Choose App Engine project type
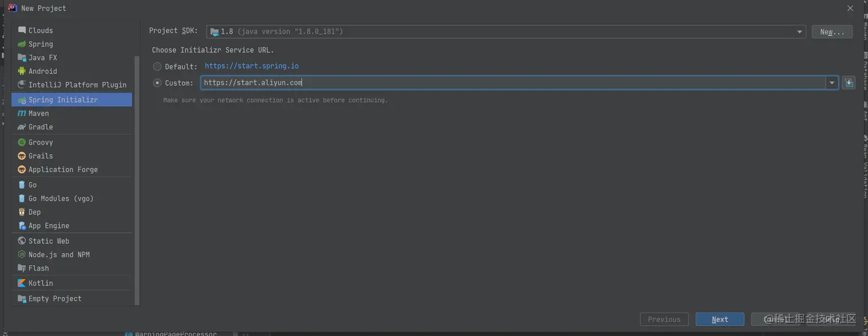 pos(72,226)
